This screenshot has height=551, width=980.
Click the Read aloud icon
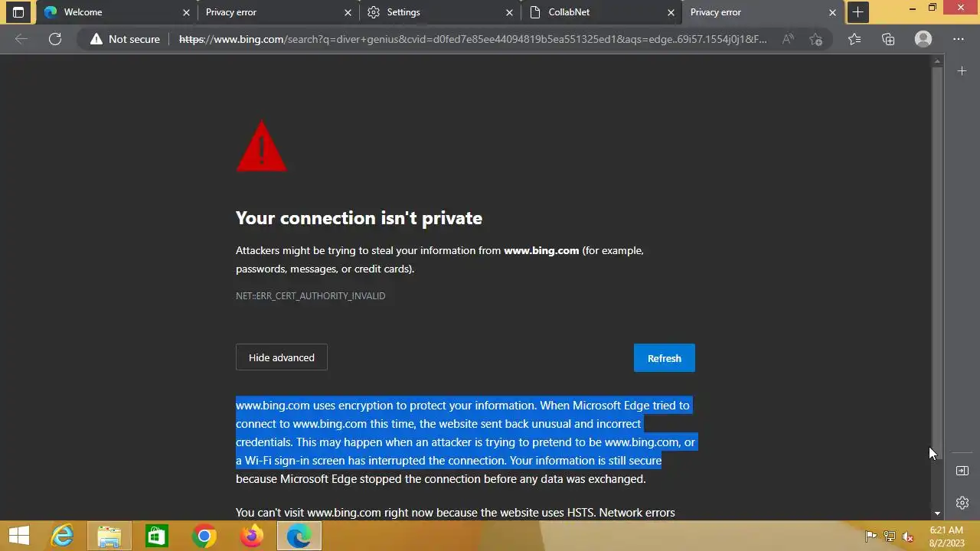coord(788,39)
